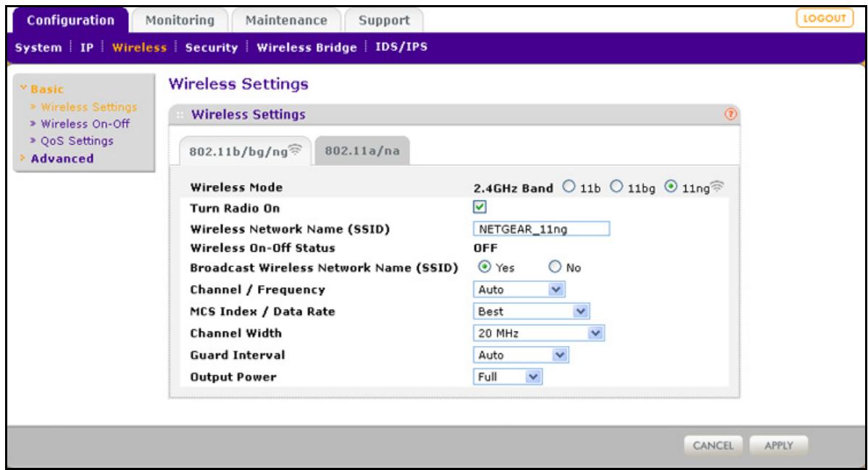Expand the Advanced section in sidebar

tap(57, 159)
